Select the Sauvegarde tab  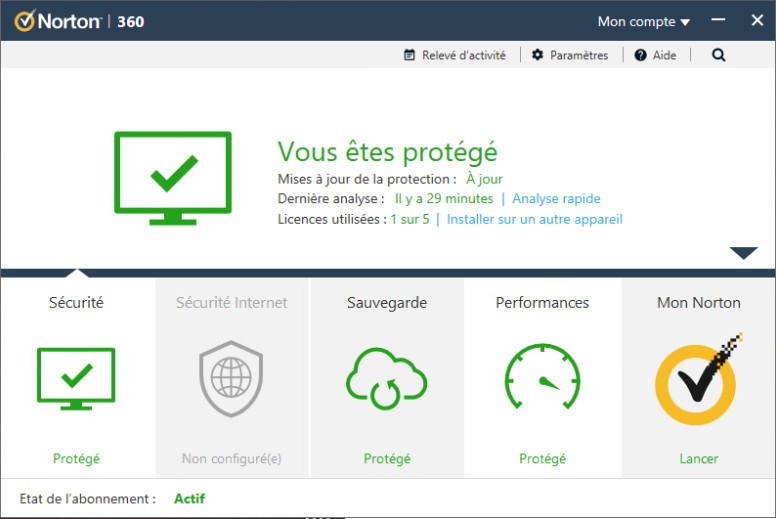point(387,302)
